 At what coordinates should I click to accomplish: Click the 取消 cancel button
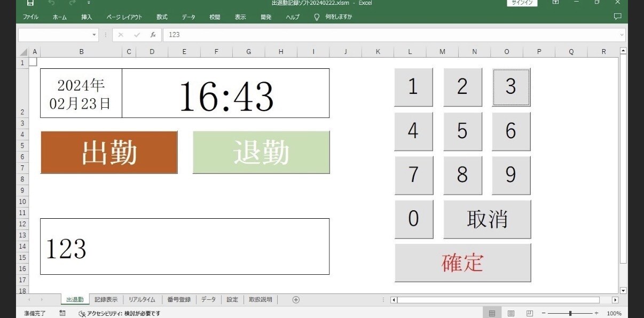tap(487, 219)
